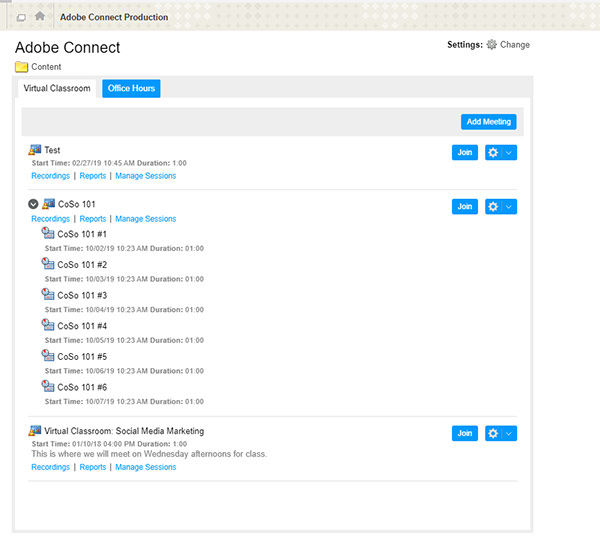Screen dimensions: 600x537
Task: Click the Test meeting title
Action: click(52, 150)
